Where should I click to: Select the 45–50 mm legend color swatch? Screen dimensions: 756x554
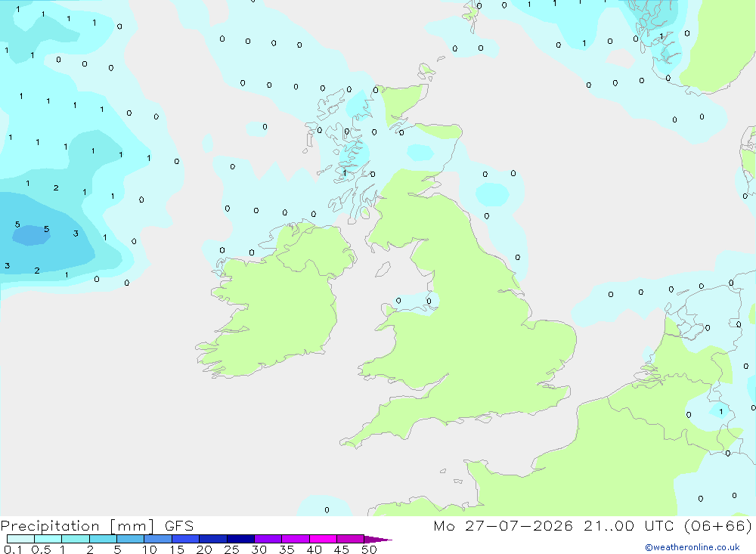[x=350, y=539]
